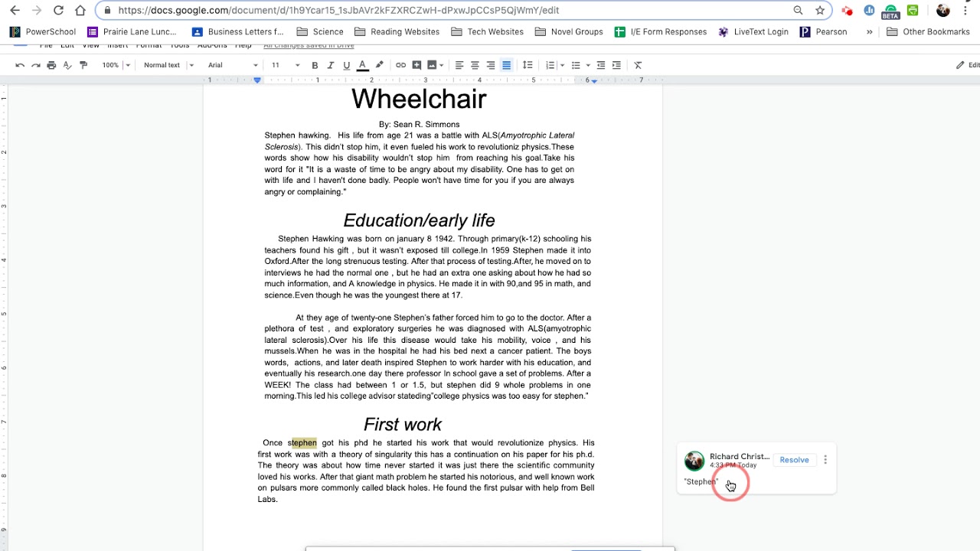
Task: Run spelling and grammar check
Action: (67, 65)
